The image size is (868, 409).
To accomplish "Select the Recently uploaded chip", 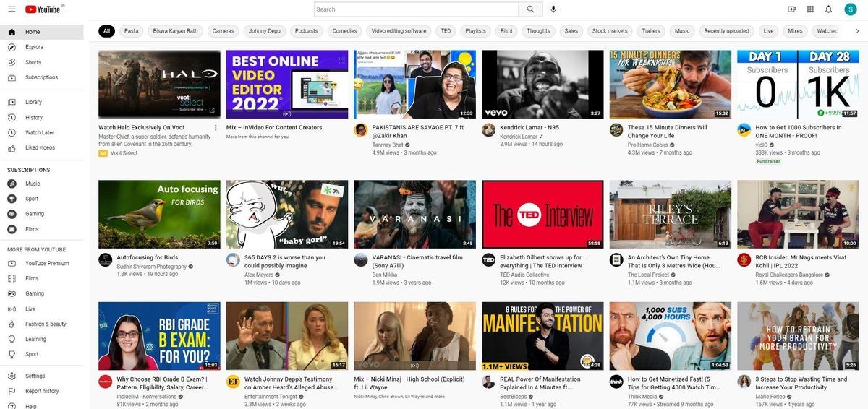I will (726, 31).
